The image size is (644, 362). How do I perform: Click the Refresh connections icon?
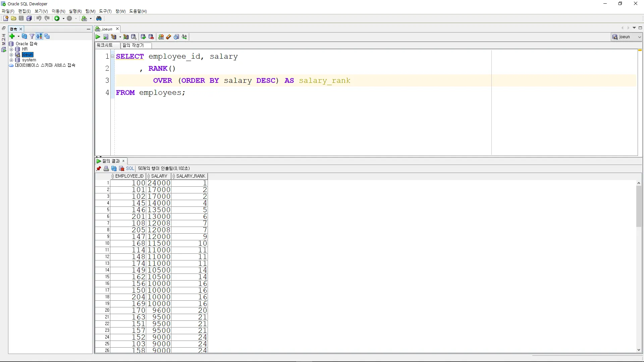coord(24,36)
